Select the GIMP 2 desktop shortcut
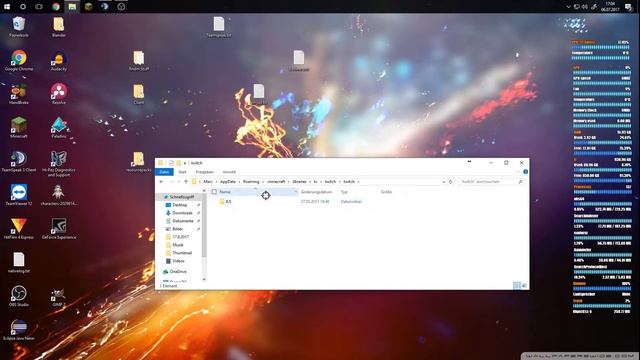This screenshot has width=640, height=360. [x=59, y=297]
